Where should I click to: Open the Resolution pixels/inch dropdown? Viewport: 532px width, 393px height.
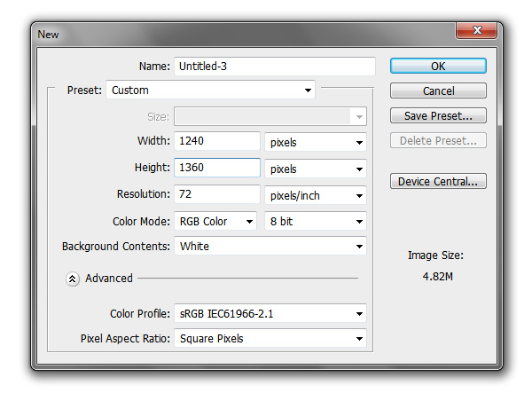coord(316,195)
